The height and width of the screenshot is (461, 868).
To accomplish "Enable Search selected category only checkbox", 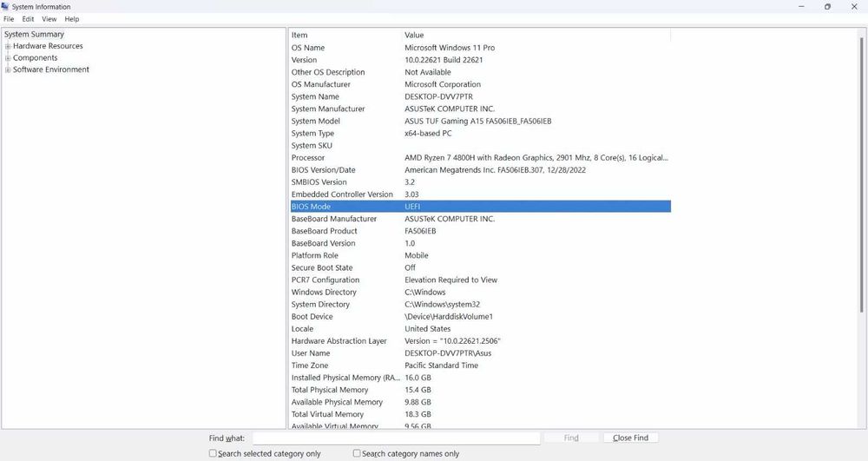I will [x=213, y=453].
